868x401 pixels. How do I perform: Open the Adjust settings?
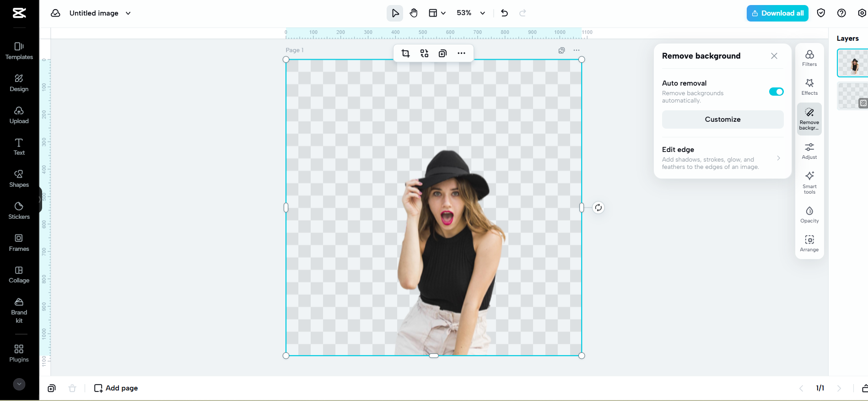click(x=809, y=151)
